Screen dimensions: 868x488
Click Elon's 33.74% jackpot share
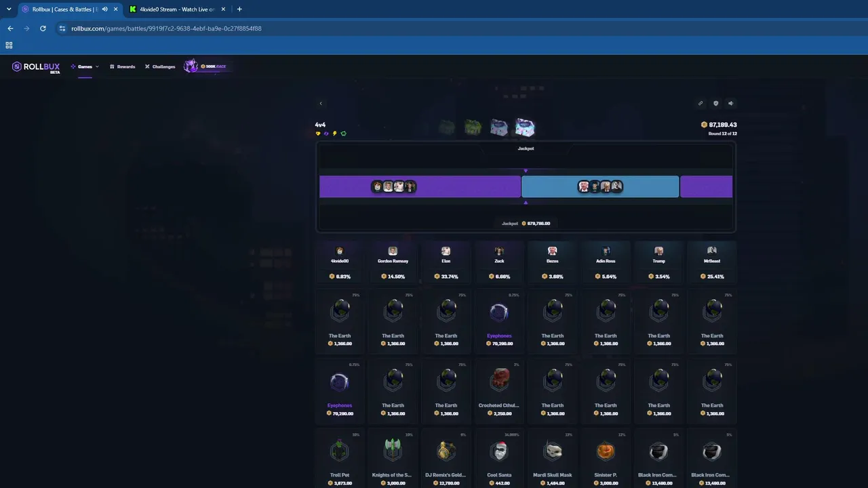click(x=446, y=277)
